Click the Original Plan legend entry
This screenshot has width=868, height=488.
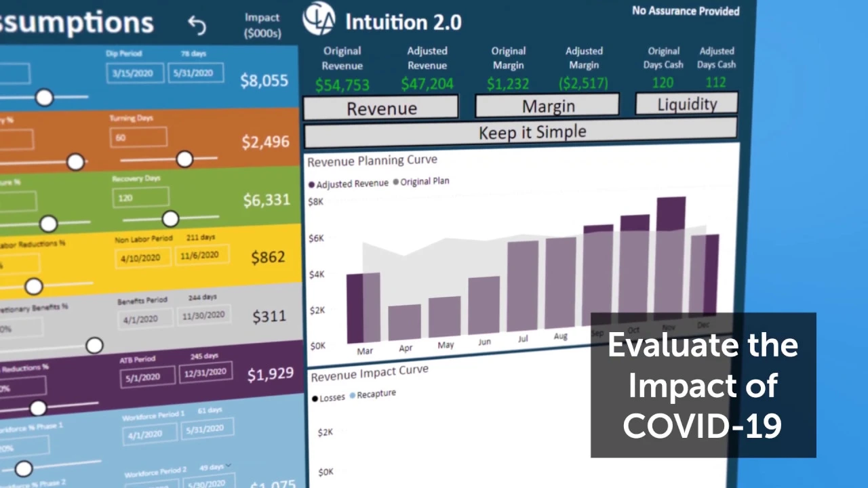pyautogui.click(x=420, y=182)
